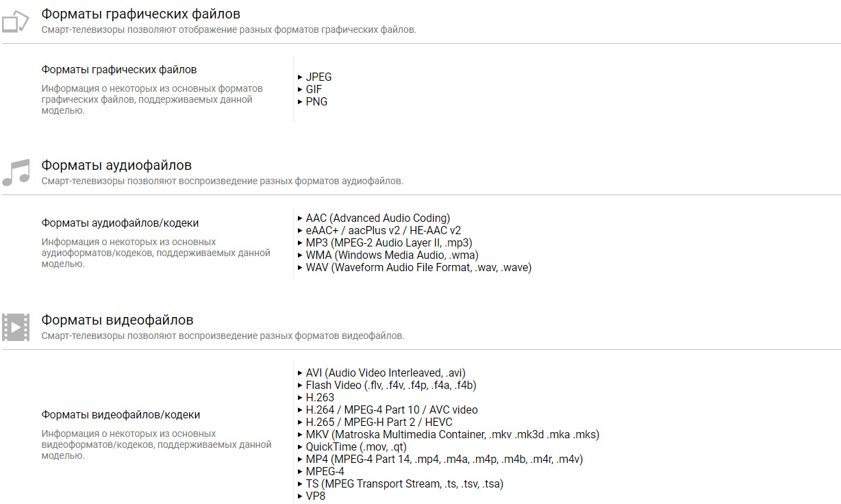Screen dimensions: 841x504
Task: Click the H.265 / MPEG-H Part 2 / HEVC entry
Action: click(379, 423)
